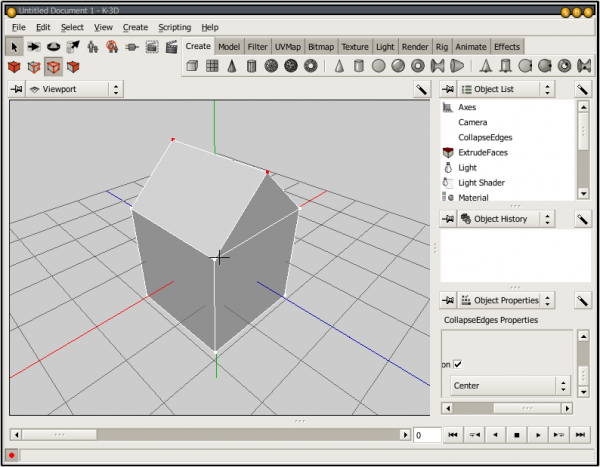Choose the Move tool in the toolbar
This screenshot has height=467, width=600.
coord(34,47)
